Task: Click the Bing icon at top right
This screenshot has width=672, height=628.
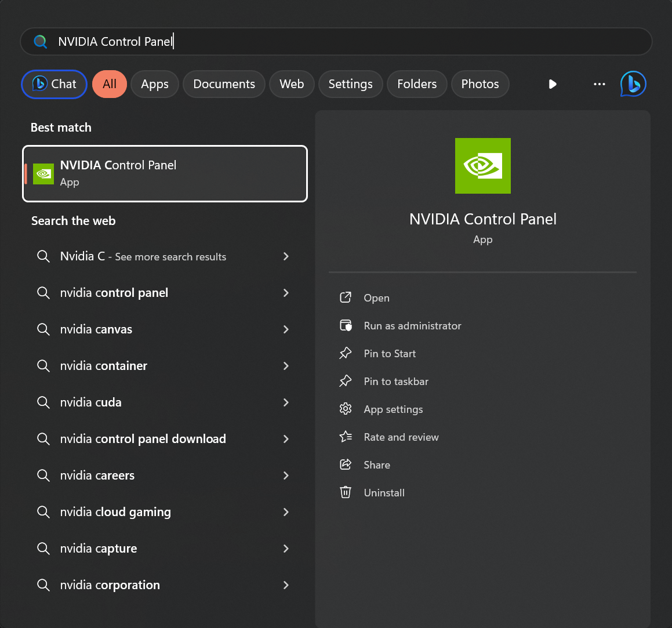Action: [x=633, y=84]
